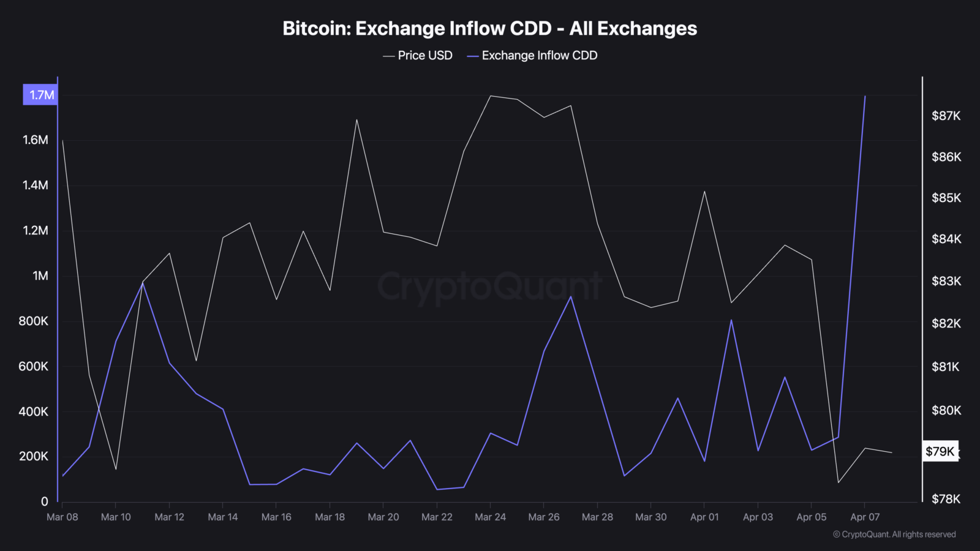Click the CryptoQuant watermark in chart center

point(489,286)
